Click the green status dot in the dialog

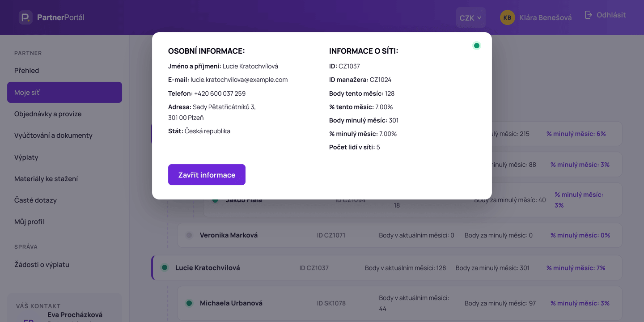coord(477,46)
